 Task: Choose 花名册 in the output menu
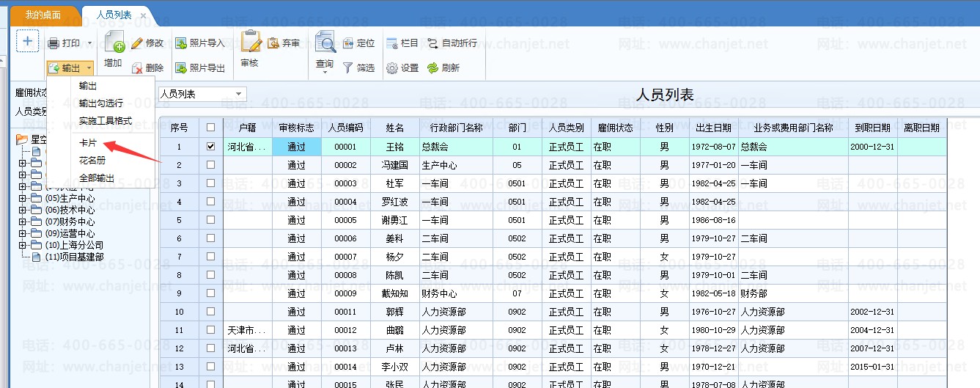point(92,161)
